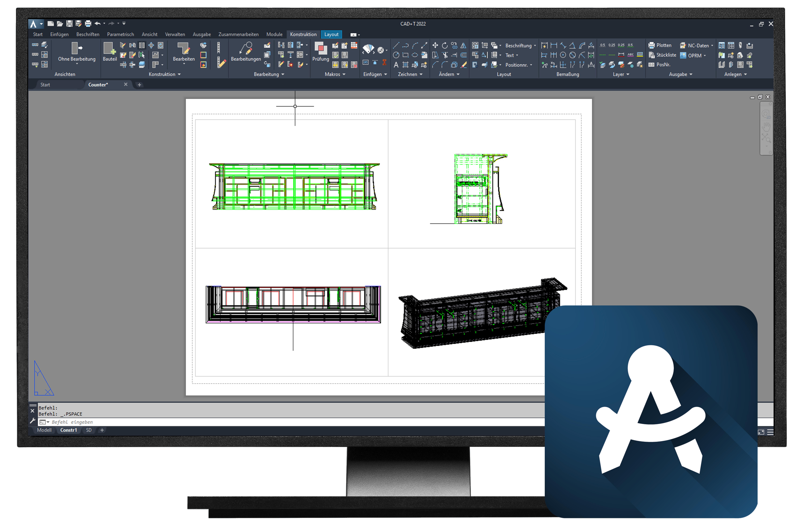Select the Erase tool in Ändern panel

pyautogui.click(x=464, y=65)
